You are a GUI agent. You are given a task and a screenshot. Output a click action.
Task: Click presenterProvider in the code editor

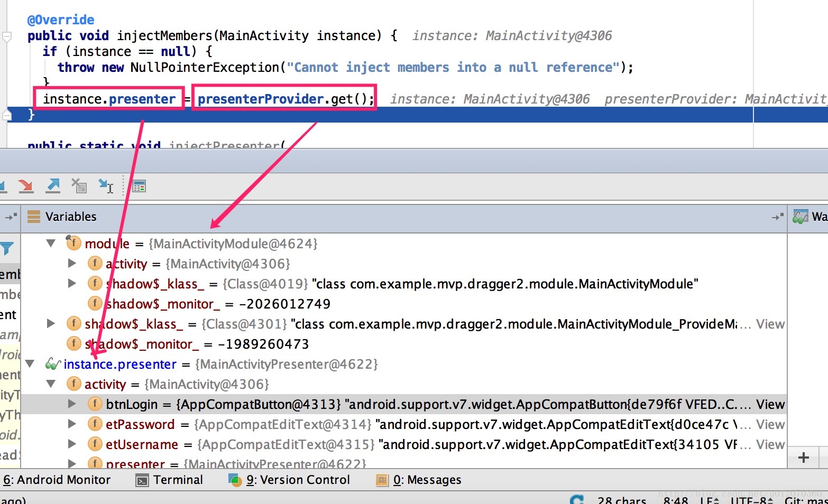tap(261, 99)
